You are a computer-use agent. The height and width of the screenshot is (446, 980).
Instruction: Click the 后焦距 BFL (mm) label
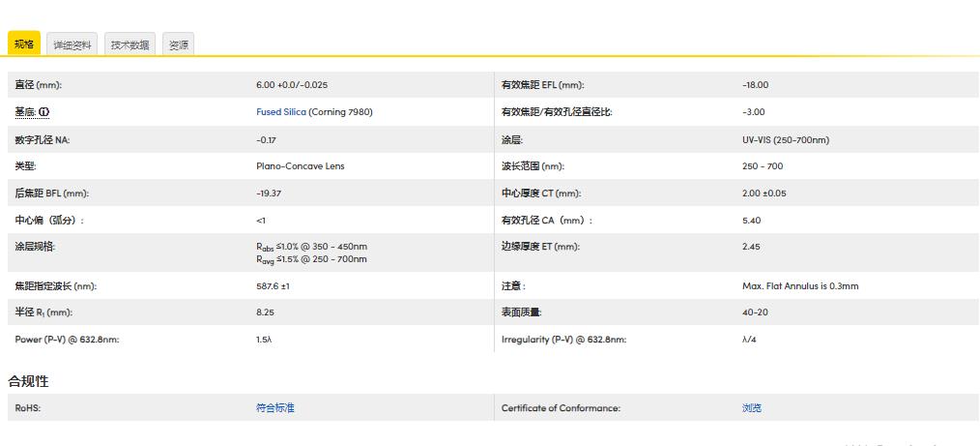tap(52, 193)
